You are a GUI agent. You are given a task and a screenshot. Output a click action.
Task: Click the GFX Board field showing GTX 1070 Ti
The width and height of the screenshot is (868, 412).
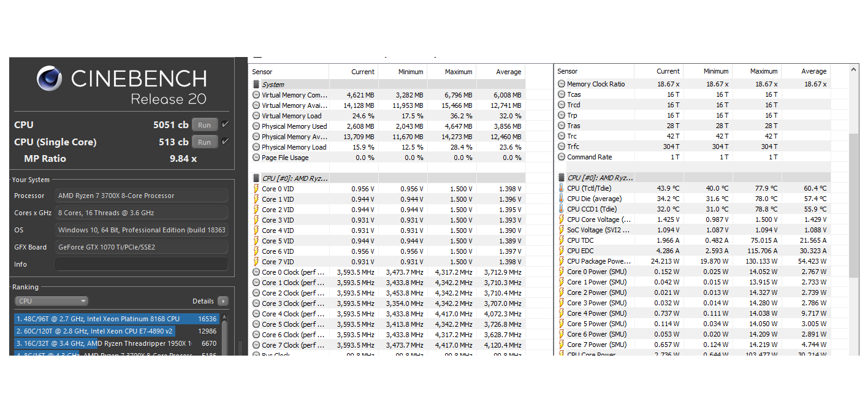click(142, 247)
